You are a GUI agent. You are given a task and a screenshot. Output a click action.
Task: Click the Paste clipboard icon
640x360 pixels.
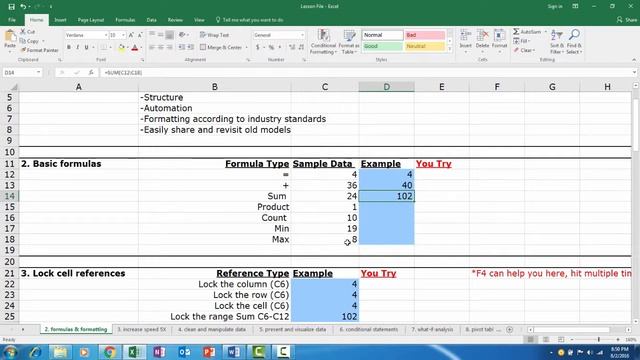(10, 37)
